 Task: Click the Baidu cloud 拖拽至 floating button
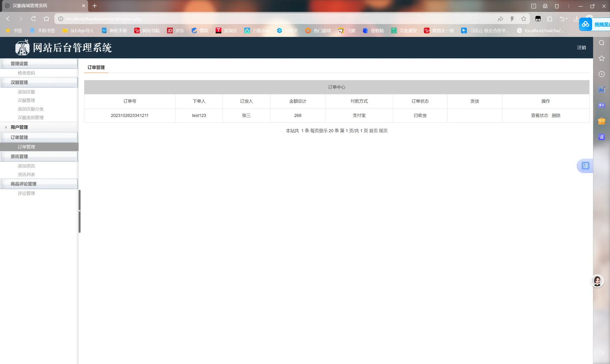[x=594, y=24]
